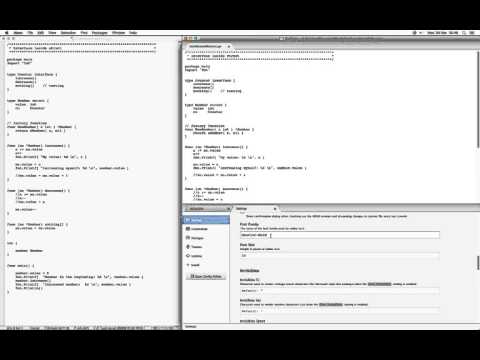Image resolution: width=480 pixels, height=360 pixels.
Task: Select the lower-left pane tab
Action: coord(206,209)
